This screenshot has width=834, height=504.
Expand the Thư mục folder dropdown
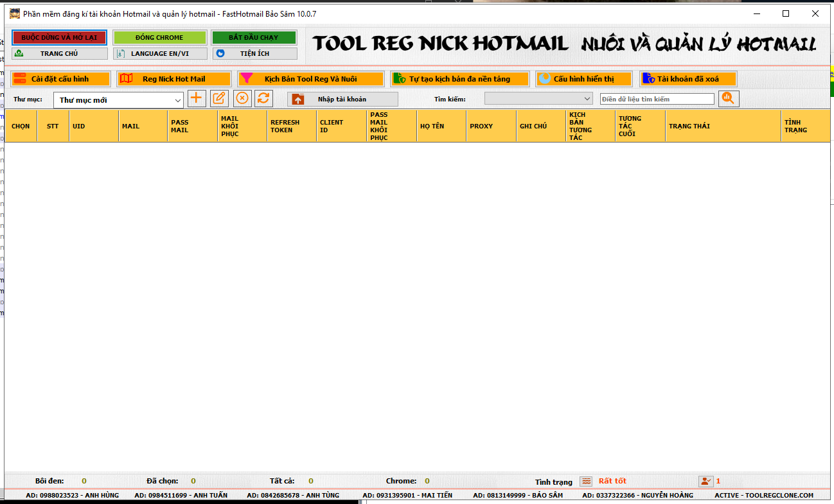(x=178, y=100)
